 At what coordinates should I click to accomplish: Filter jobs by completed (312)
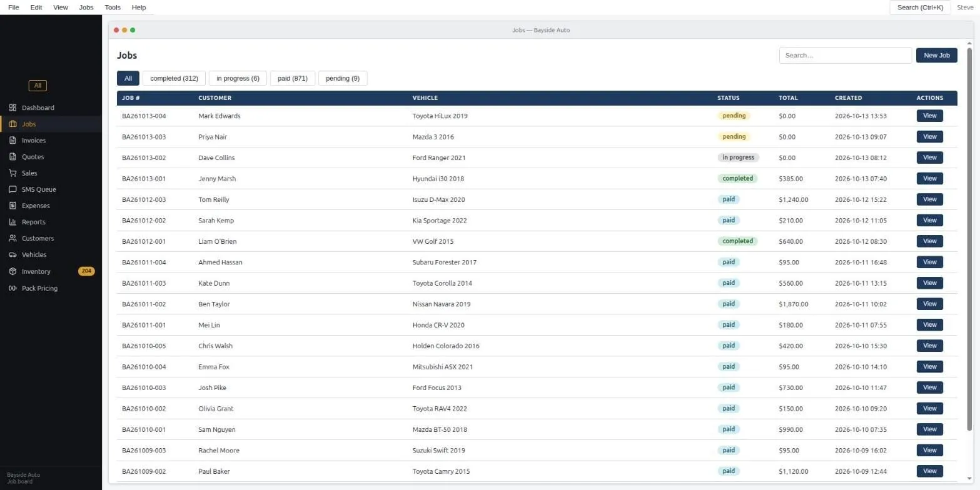[174, 78]
